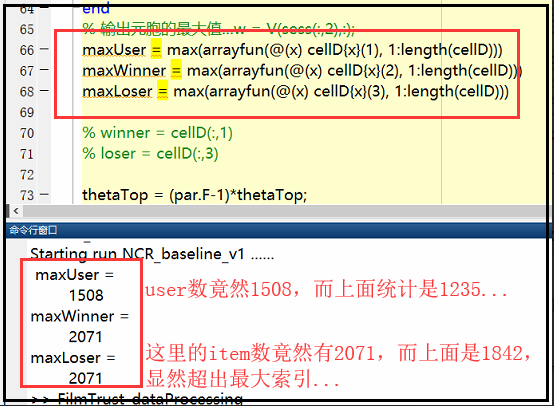The height and width of the screenshot is (406, 554).
Task: Set breakpoint at dash on line 68
Action: 44,91
